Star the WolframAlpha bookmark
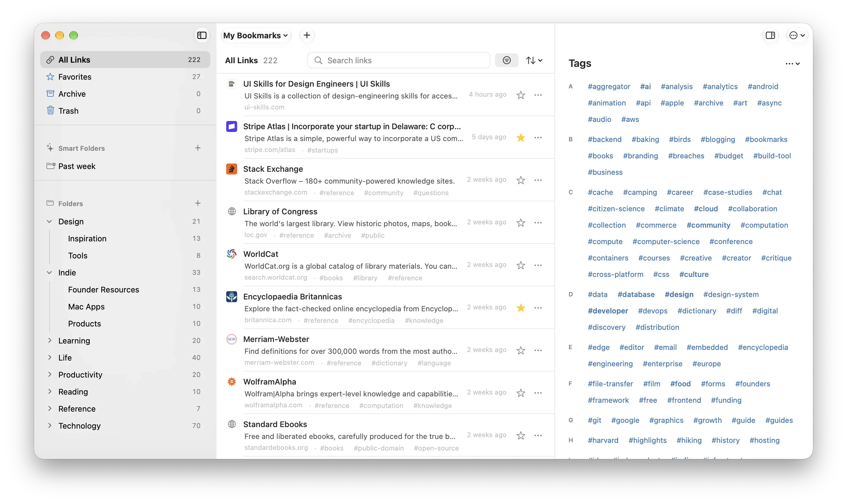The width and height of the screenshot is (847, 504). tap(520, 393)
